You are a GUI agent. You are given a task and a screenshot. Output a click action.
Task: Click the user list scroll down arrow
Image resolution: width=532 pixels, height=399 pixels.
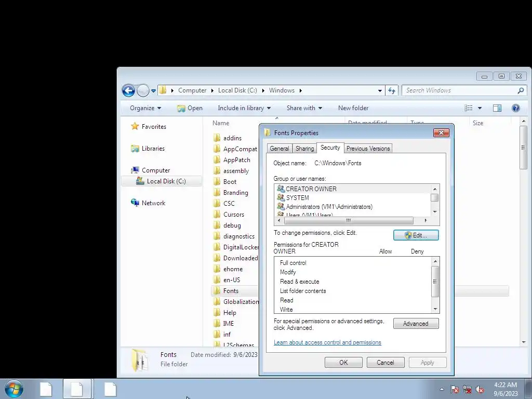[435, 212]
